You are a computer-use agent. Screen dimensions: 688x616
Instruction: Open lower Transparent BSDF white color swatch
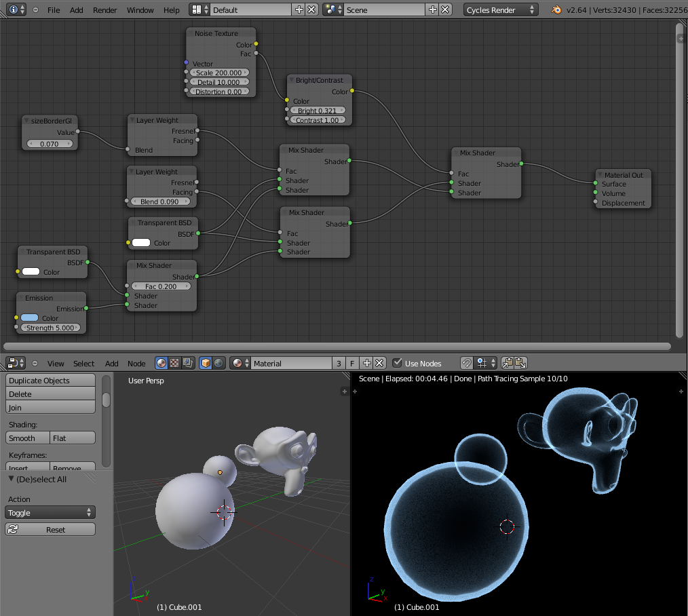tap(31, 271)
